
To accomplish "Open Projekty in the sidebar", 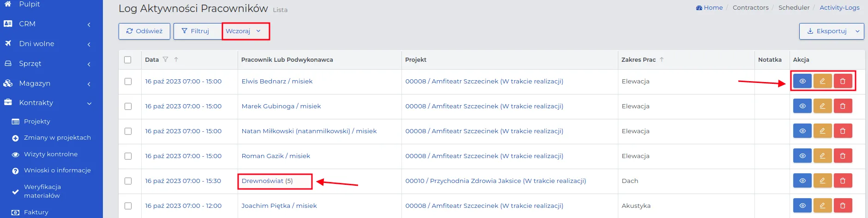I will click(x=37, y=121).
